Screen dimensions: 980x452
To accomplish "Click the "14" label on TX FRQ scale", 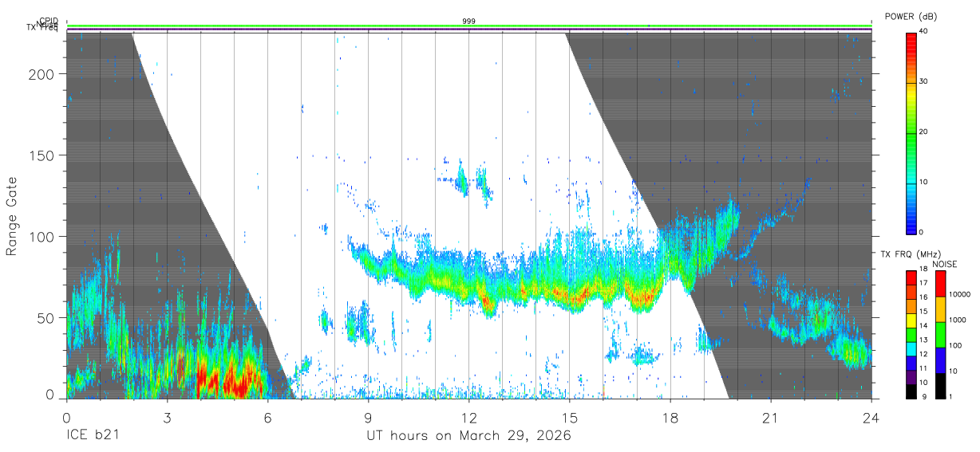I will [924, 326].
